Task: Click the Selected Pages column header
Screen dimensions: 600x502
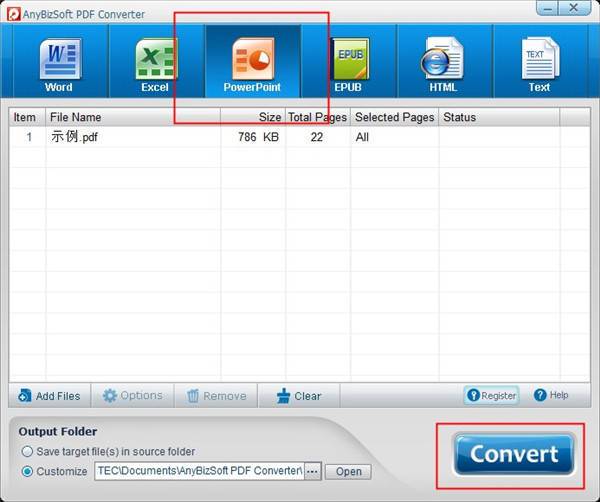Action: [x=395, y=117]
